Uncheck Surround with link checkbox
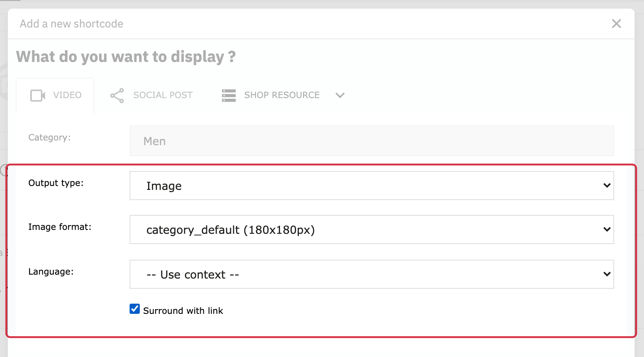 [x=135, y=309]
